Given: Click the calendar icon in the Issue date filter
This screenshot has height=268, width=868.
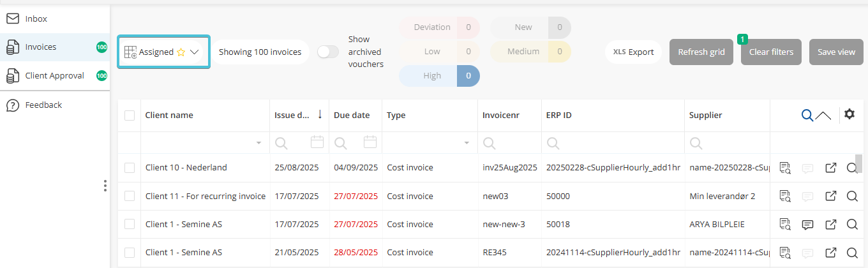Looking at the screenshot, I should 317,142.
